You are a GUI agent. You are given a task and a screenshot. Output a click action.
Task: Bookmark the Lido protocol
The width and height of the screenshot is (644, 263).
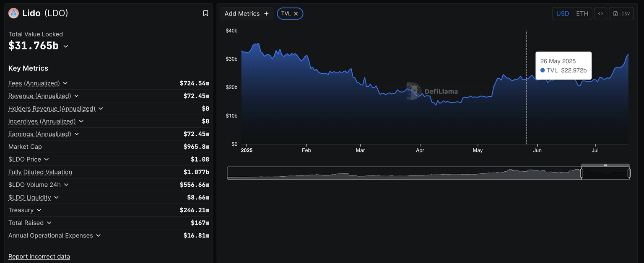click(x=205, y=13)
